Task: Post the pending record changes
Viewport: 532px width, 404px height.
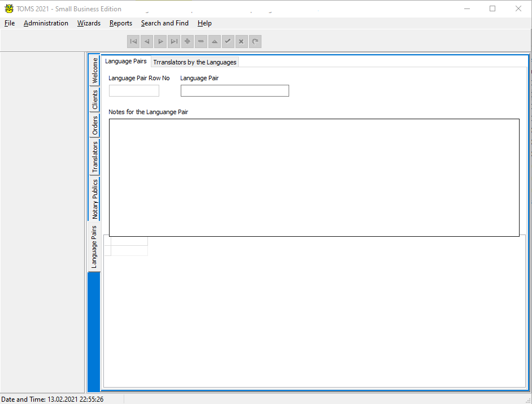Action: [228, 41]
